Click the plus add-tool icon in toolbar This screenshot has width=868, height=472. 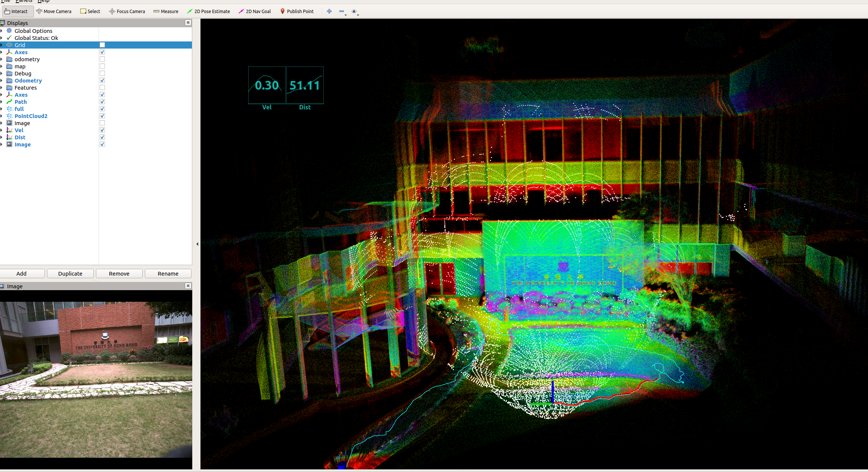tap(329, 11)
